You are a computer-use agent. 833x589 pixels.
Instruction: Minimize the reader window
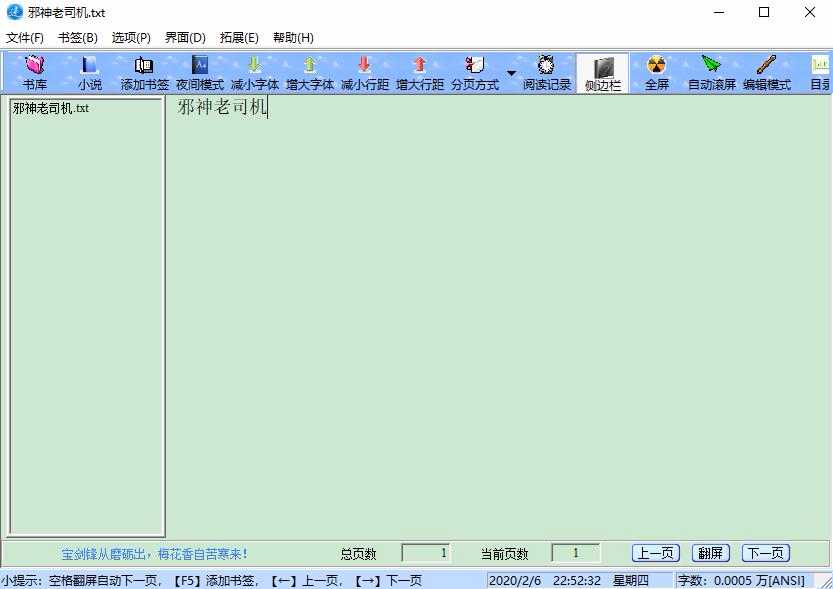click(x=719, y=12)
